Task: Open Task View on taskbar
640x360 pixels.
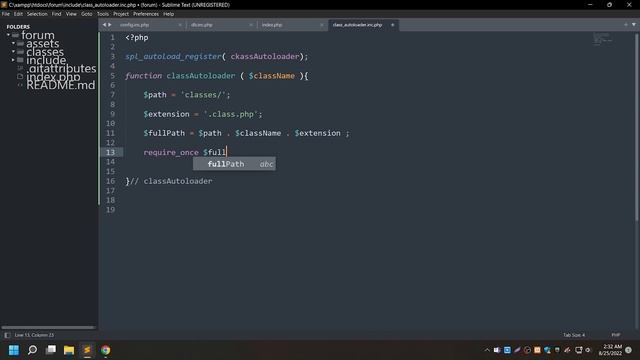Action: [51, 350]
